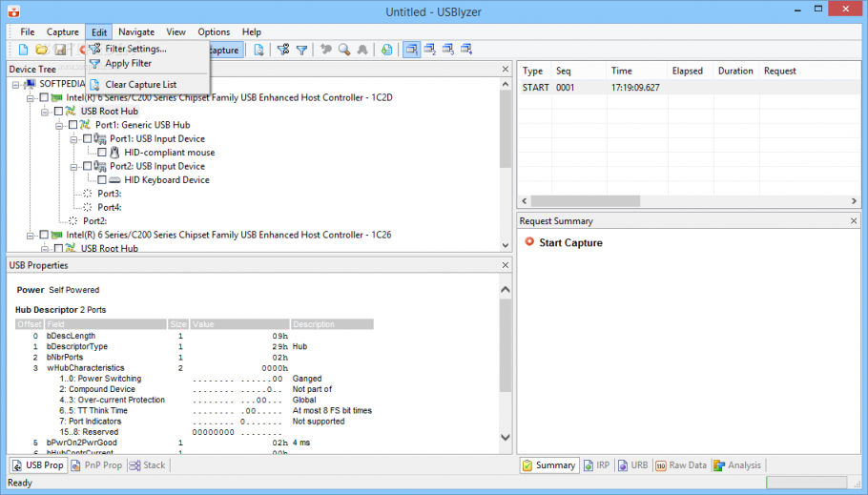
Task: Collapse the Port1: USB Input Device node
Action: (73, 139)
